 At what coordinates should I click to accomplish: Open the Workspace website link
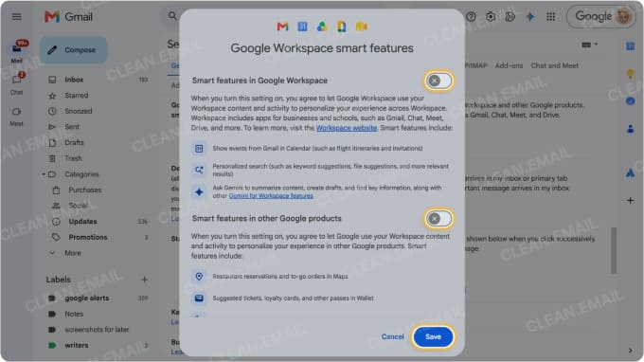[x=347, y=128]
